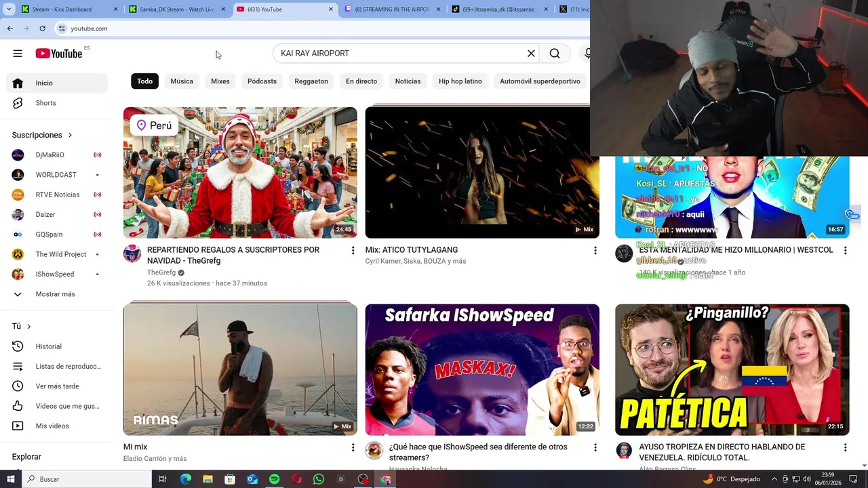Viewport: 868px width, 488px height.
Task: Open options menu for ATICO TUTYLAGANG mix
Action: click(x=595, y=251)
